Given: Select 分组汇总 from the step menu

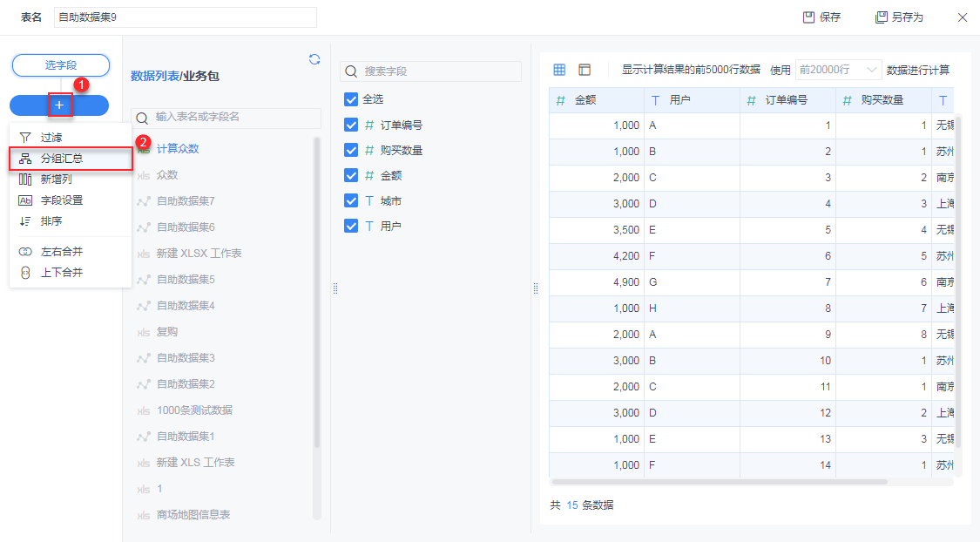Looking at the screenshot, I should click(x=71, y=159).
